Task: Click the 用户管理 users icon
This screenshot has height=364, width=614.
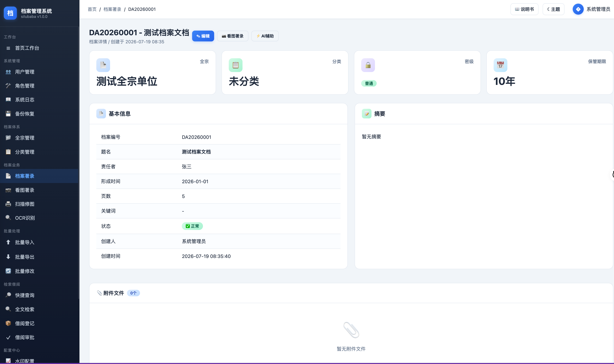Action: click(x=8, y=72)
